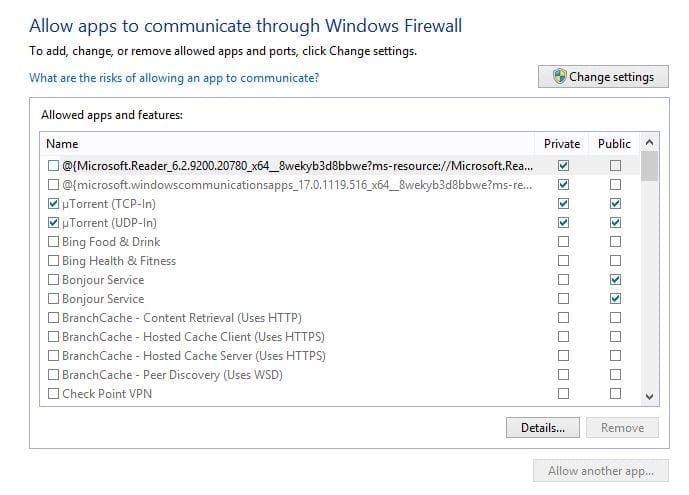Uncheck Private box for Microsoft.Reader entry
Viewport: 689px width, 495px height.
click(x=564, y=165)
